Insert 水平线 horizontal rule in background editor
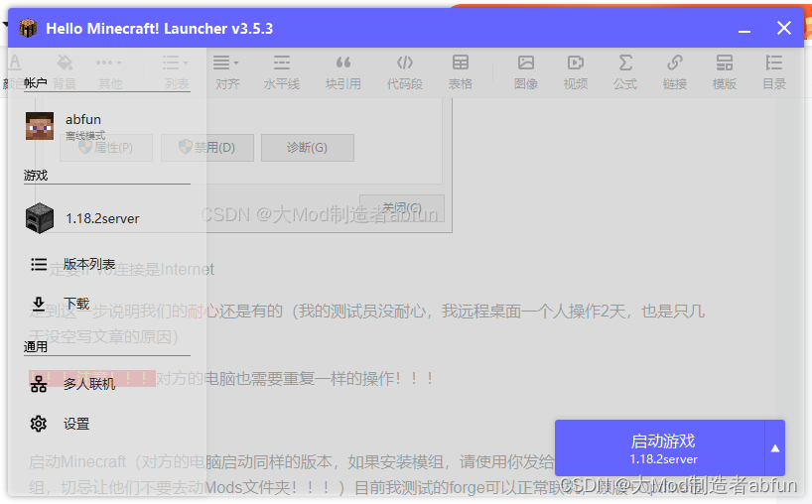Image resolution: width=812 pixels, height=504 pixels. coord(282,72)
